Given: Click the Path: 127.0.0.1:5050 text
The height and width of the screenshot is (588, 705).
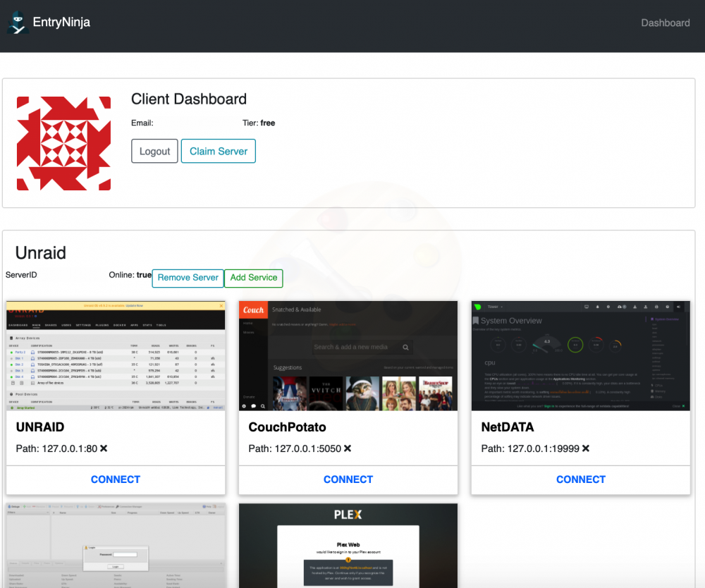Looking at the screenshot, I should click(x=295, y=448).
